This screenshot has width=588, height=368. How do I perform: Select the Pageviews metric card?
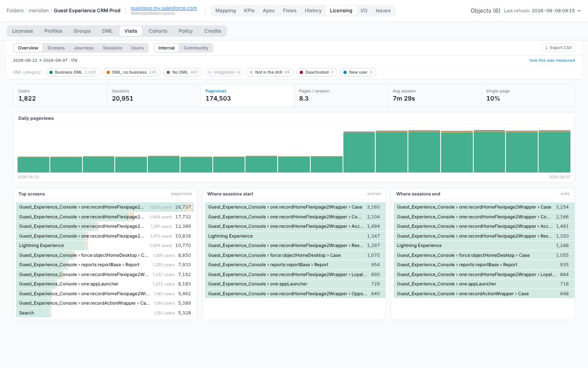(247, 96)
